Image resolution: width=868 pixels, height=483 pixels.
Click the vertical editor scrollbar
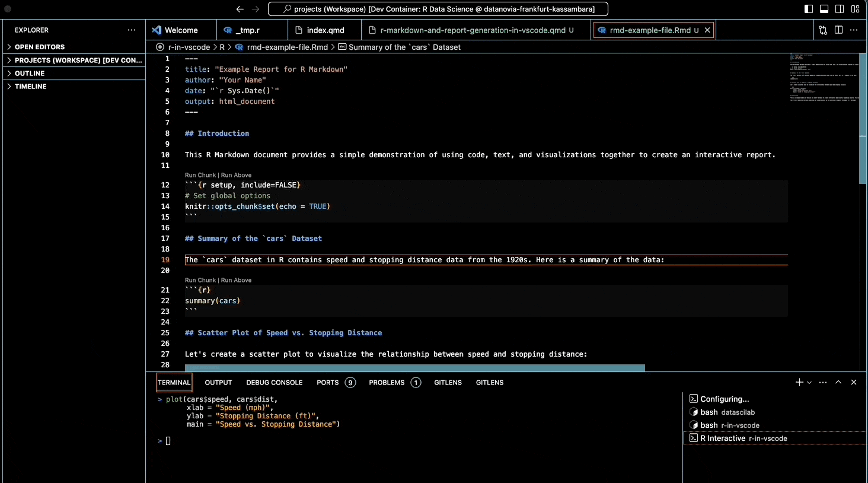click(863, 119)
